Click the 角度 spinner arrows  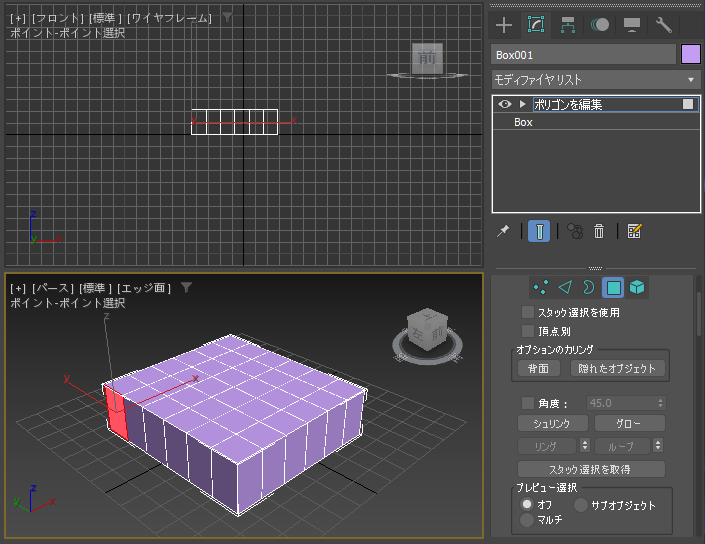tap(660, 403)
